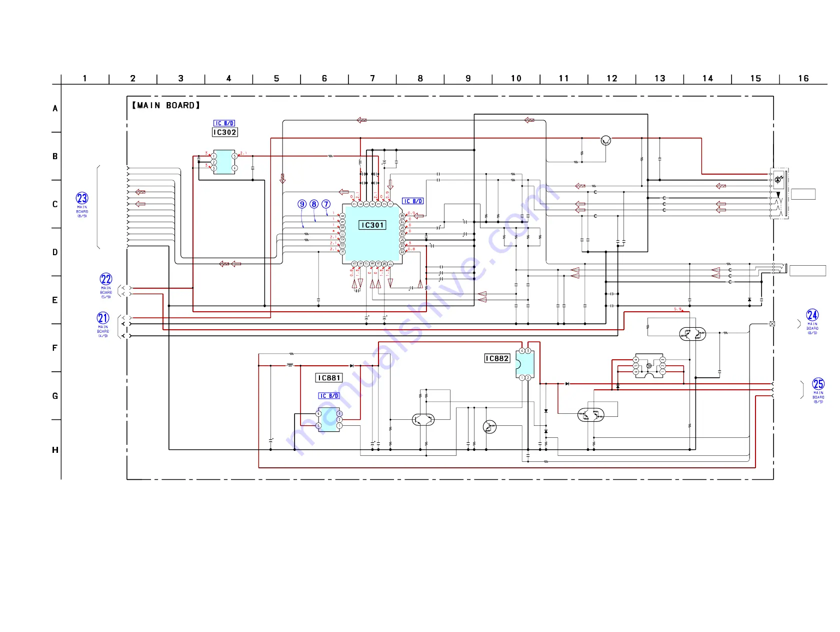The height and width of the screenshot is (632, 840).
Task: Click the single transistor symbol left of IC882
Action: 490,427
